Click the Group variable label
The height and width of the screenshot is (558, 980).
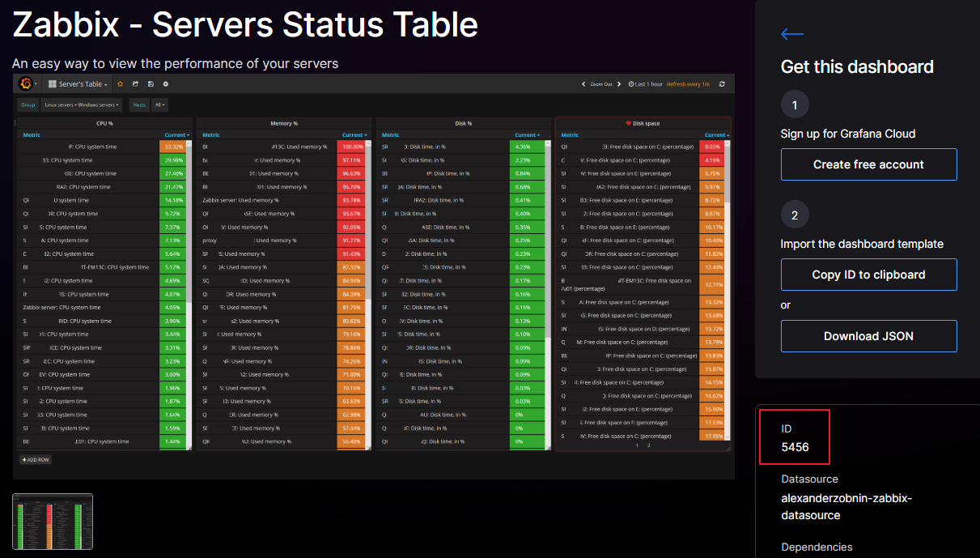pyautogui.click(x=28, y=104)
